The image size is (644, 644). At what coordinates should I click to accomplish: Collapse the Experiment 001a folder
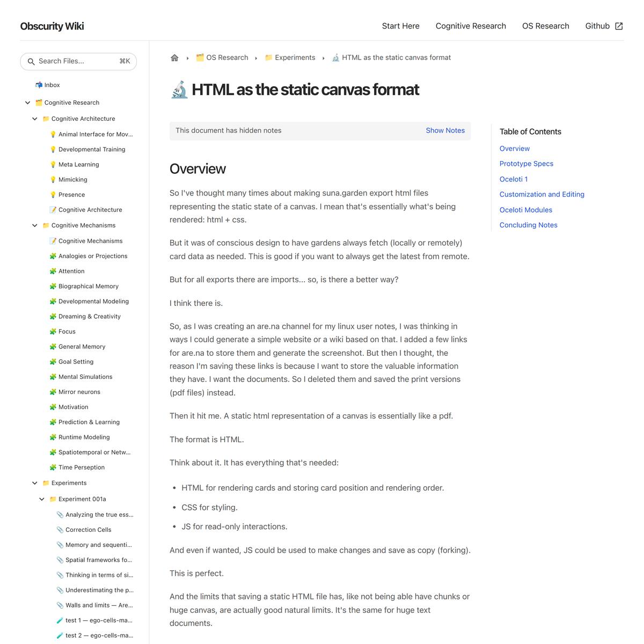point(42,499)
